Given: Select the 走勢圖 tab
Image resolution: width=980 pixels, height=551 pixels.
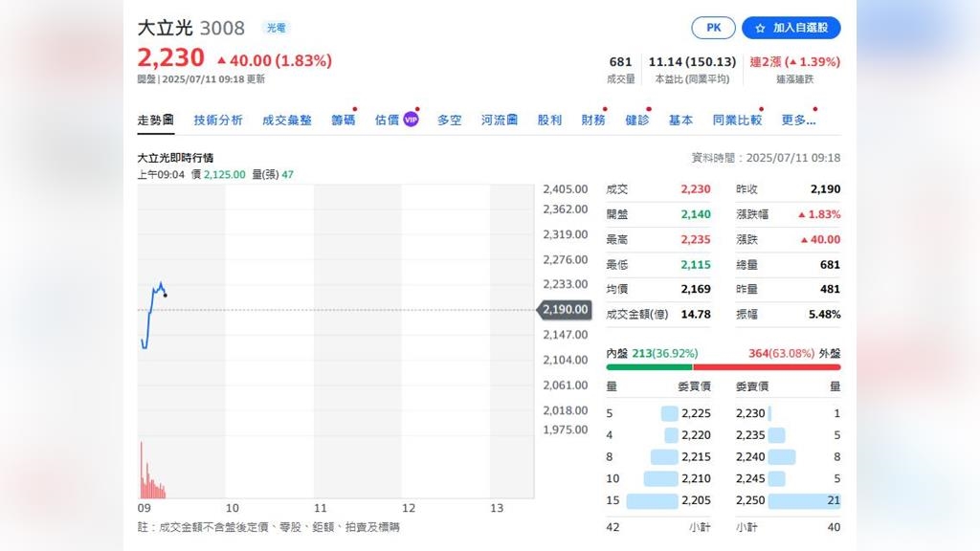Looking at the screenshot, I should (156, 120).
